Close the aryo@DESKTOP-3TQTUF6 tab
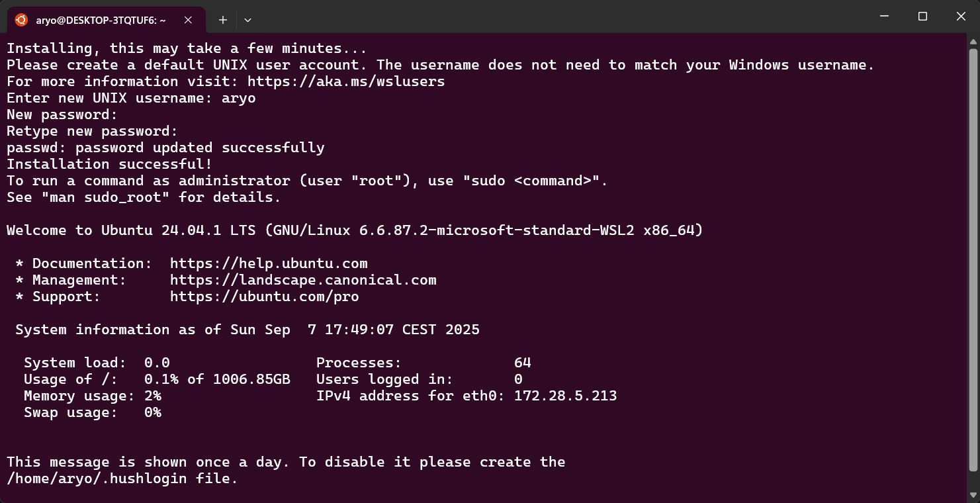 click(188, 20)
